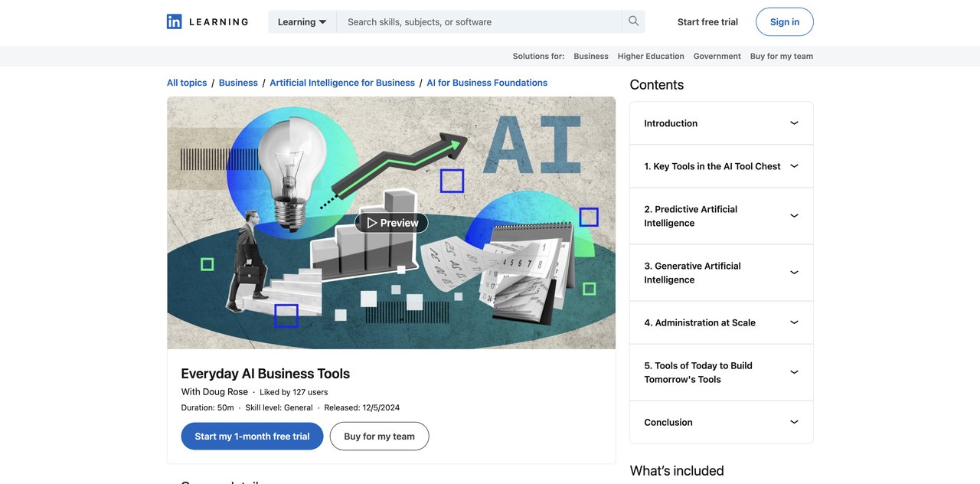Click Buy for my team button below course
This screenshot has width=980, height=484.
point(379,437)
